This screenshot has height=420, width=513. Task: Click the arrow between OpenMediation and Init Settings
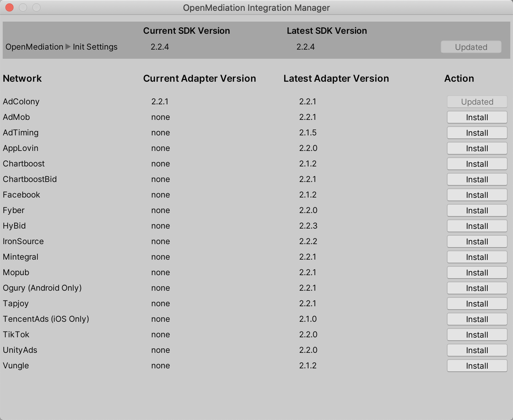[68, 47]
